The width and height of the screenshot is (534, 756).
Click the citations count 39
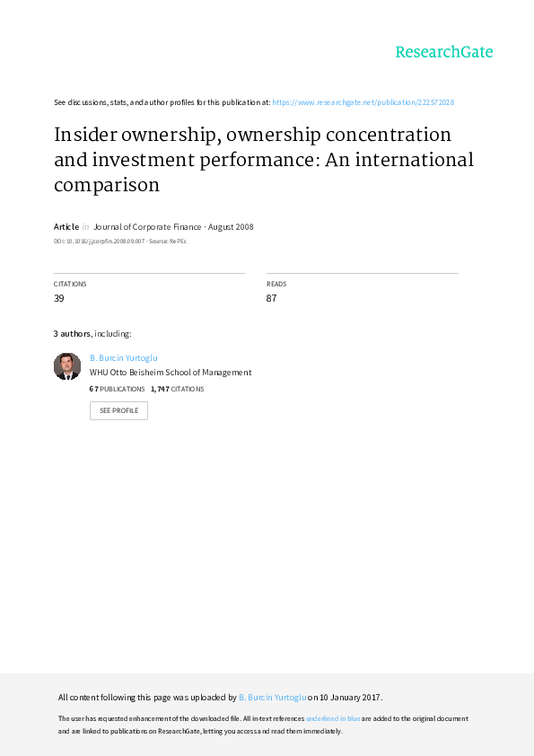[x=59, y=298]
